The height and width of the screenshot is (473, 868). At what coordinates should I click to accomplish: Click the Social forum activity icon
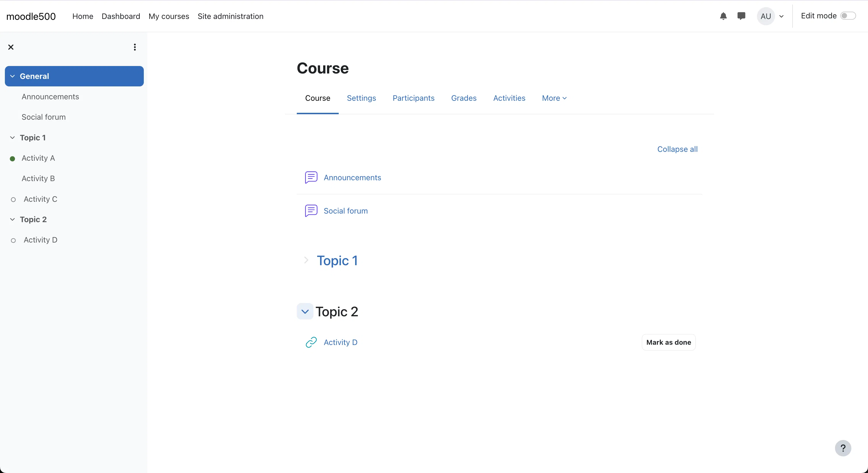(x=311, y=211)
